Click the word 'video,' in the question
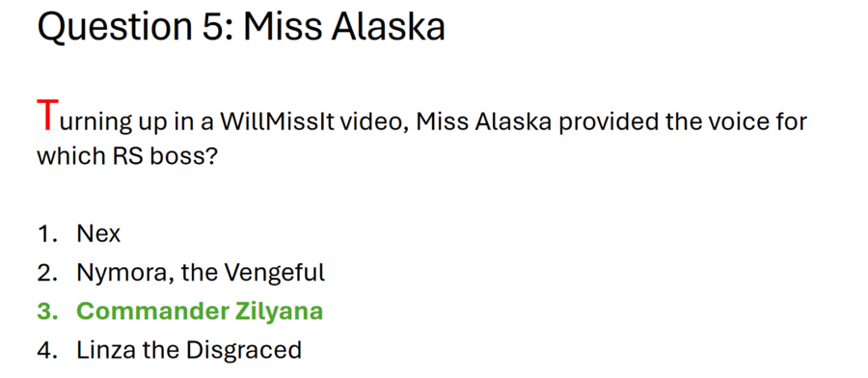 coord(374,121)
